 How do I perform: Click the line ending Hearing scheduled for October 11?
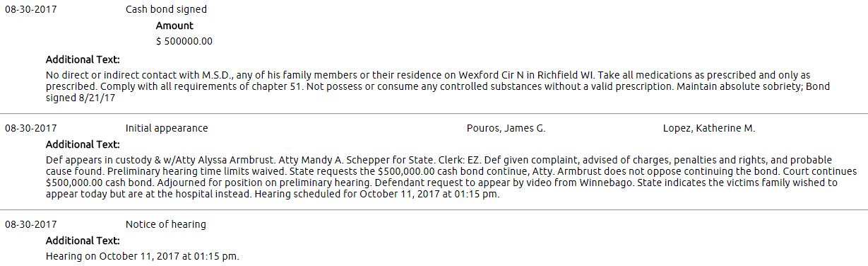pyautogui.click(x=273, y=195)
